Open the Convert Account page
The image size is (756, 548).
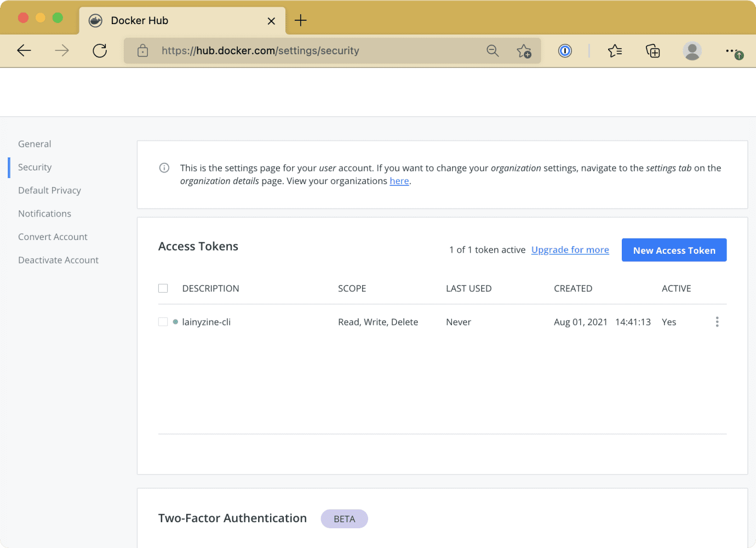point(53,237)
